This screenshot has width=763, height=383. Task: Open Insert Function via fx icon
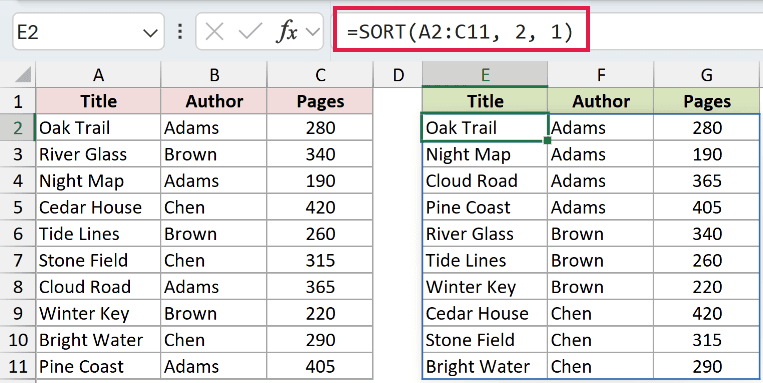click(x=287, y=32)
